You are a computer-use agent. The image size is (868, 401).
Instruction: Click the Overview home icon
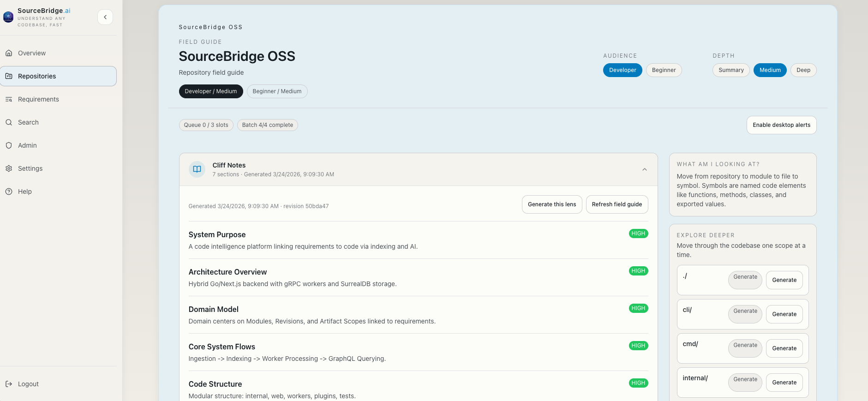pos(9,53)
